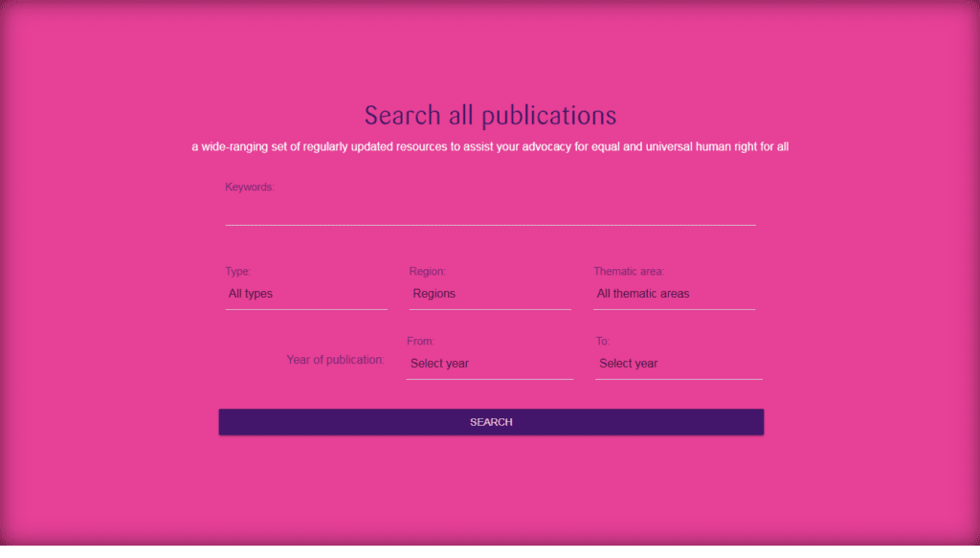The image size is (980, 558).
Task: Choose a From year via Select year
Action: [489, 364]
